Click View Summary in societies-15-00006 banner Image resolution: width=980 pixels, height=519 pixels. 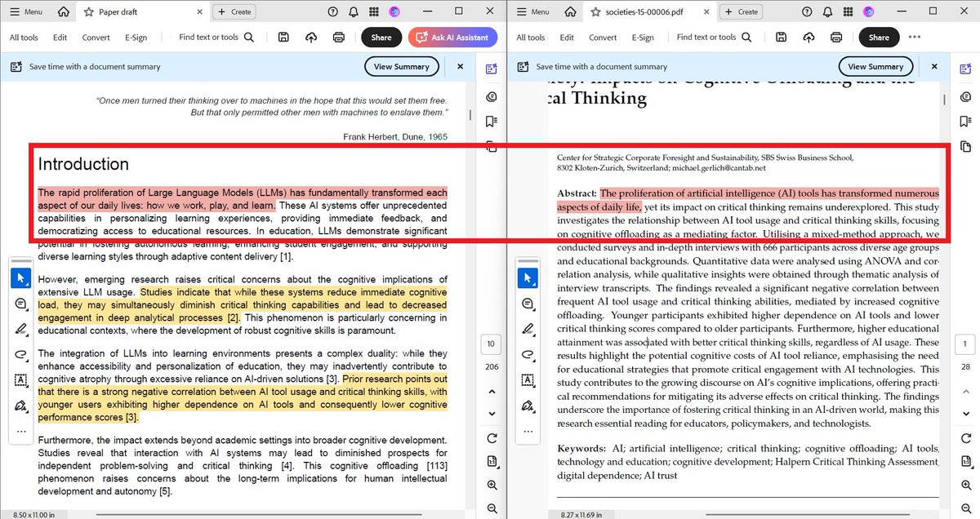[875, 67]
